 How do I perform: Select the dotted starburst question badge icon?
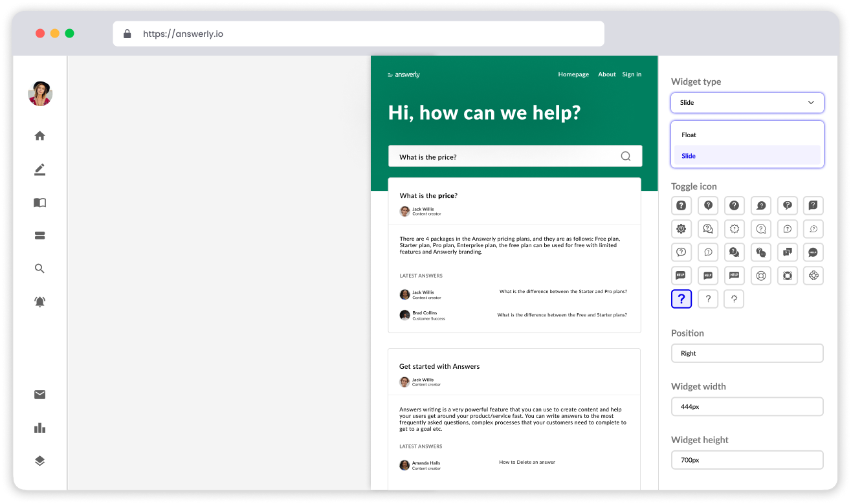click(x=735, y=229)
